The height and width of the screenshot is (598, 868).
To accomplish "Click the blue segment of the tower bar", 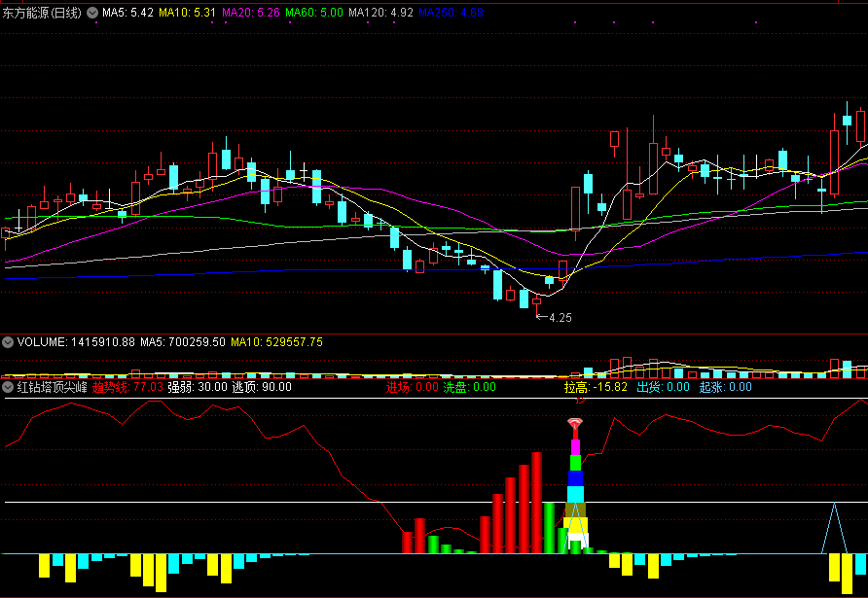I will [576, 478].
